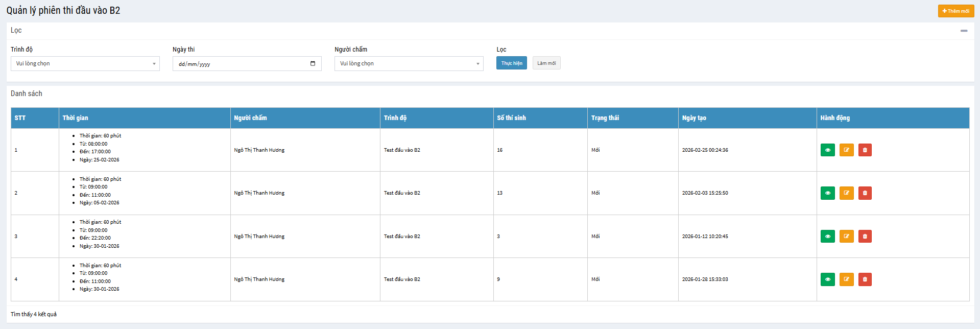This screenshot has height=329, width=980.
Task: Delete exam session in row 1
Action: 865,150
